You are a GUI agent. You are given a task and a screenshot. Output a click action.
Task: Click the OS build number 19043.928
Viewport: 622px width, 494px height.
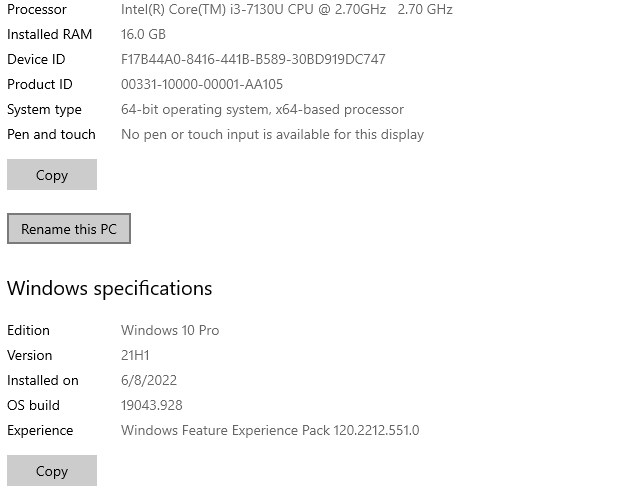coord(152,405)
